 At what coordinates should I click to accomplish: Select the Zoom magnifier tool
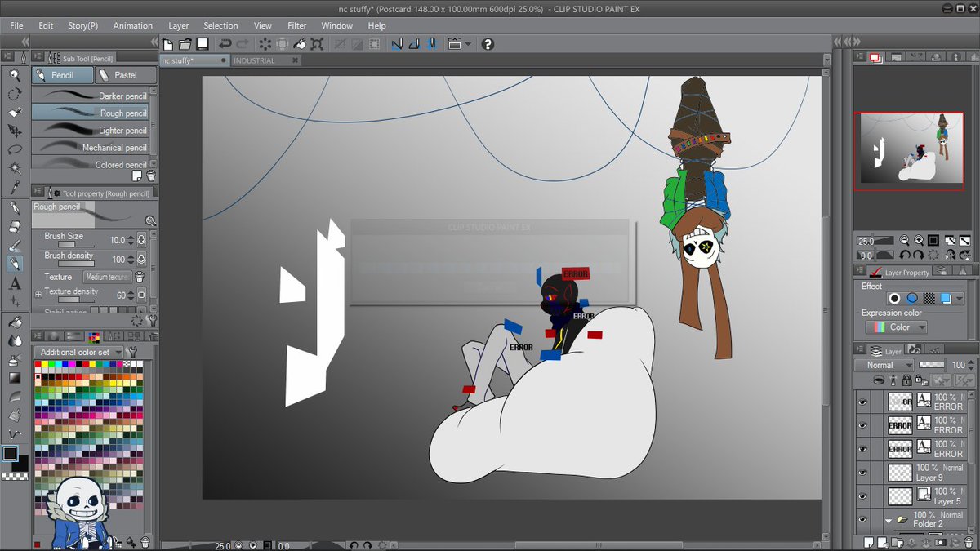[x=14, y=75]
